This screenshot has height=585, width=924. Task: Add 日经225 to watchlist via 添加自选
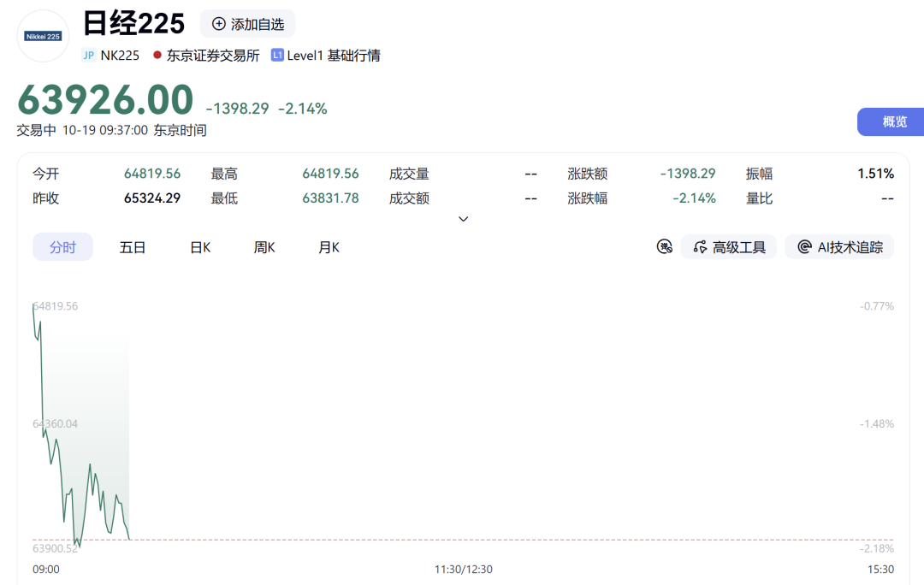pos(248,24)
